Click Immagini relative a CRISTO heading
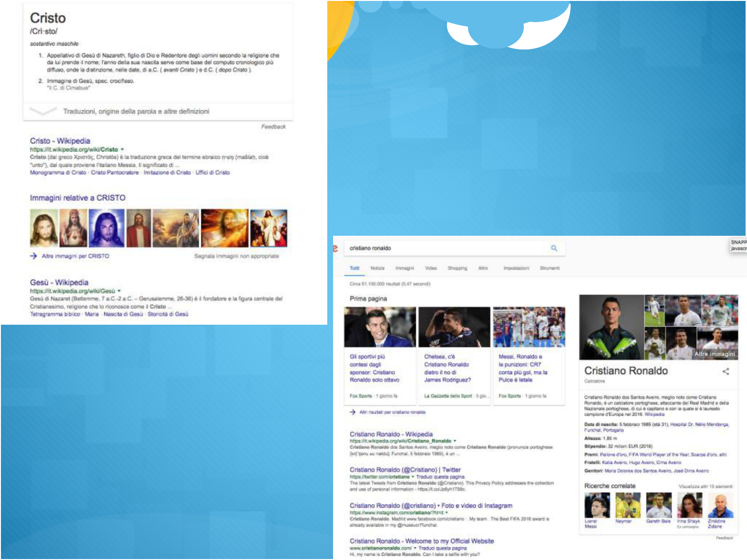 tap(78, 198)
